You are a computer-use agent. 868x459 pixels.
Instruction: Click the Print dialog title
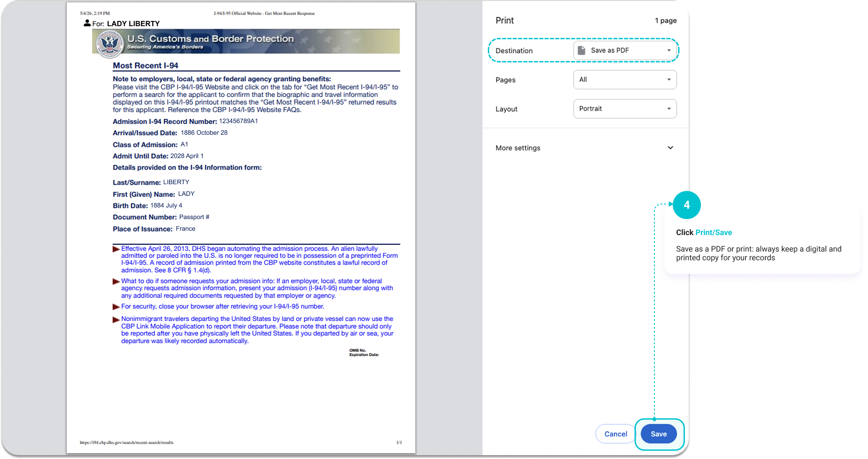(505, 20)
